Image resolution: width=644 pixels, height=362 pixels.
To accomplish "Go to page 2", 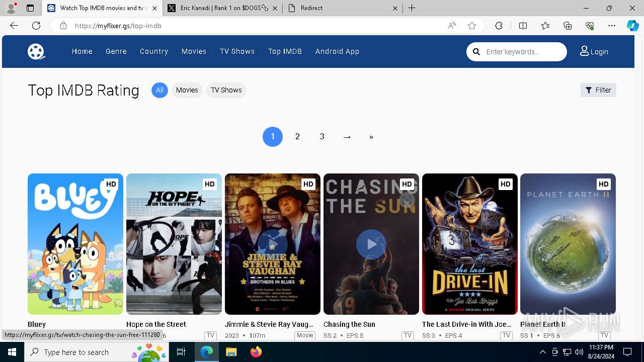I will 297,137.
